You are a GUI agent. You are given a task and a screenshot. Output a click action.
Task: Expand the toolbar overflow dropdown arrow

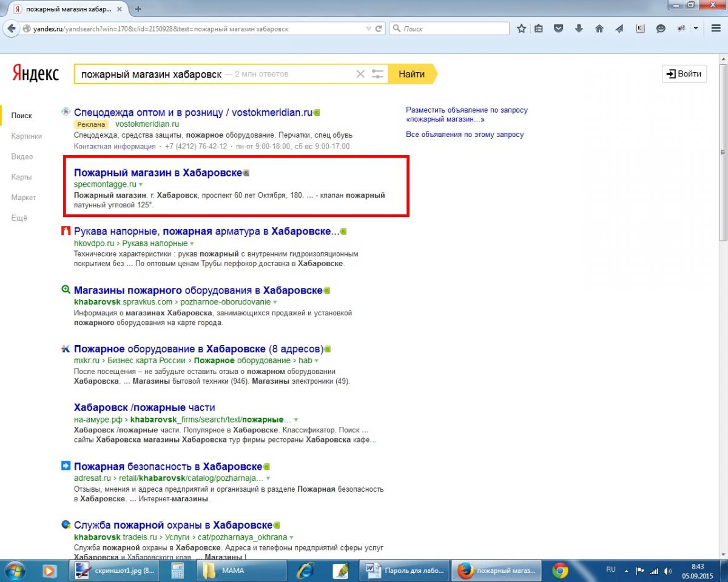696,28
